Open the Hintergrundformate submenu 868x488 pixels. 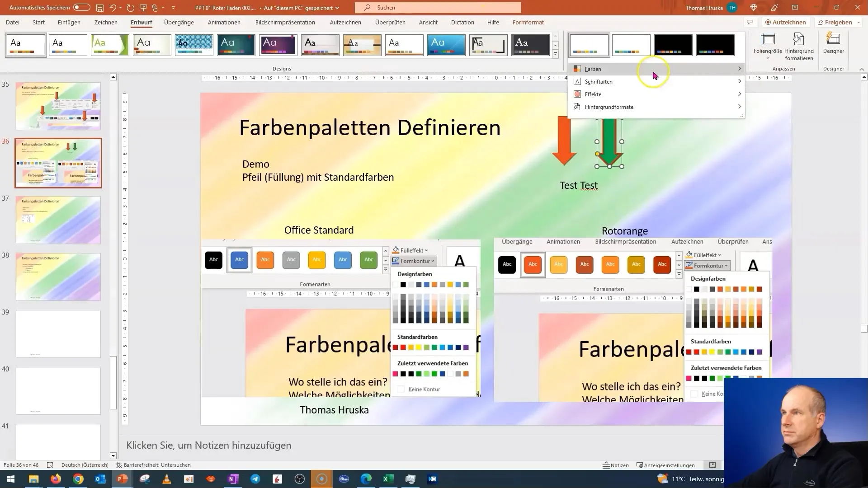pos(656,107)
